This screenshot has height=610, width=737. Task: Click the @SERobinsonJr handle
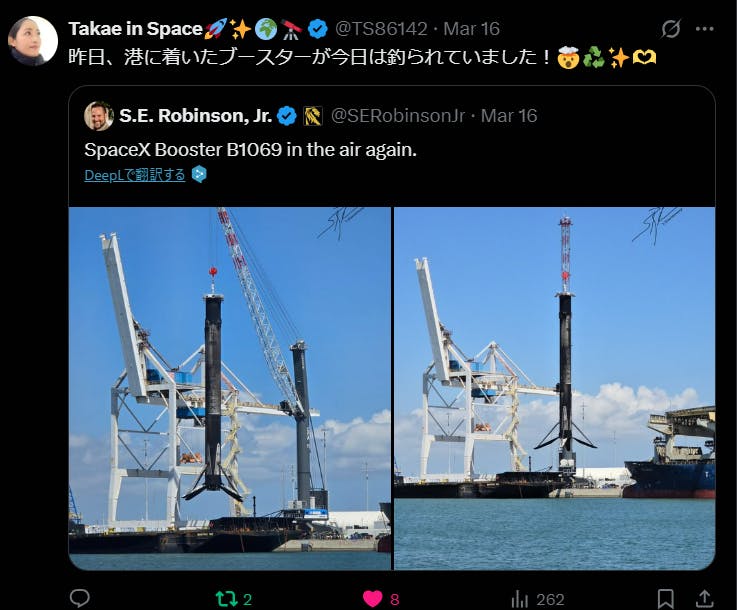[x=398, y=116]
